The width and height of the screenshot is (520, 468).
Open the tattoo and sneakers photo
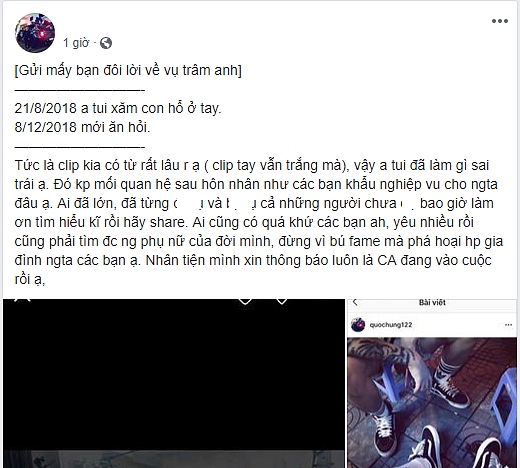[x=432, y=403]
